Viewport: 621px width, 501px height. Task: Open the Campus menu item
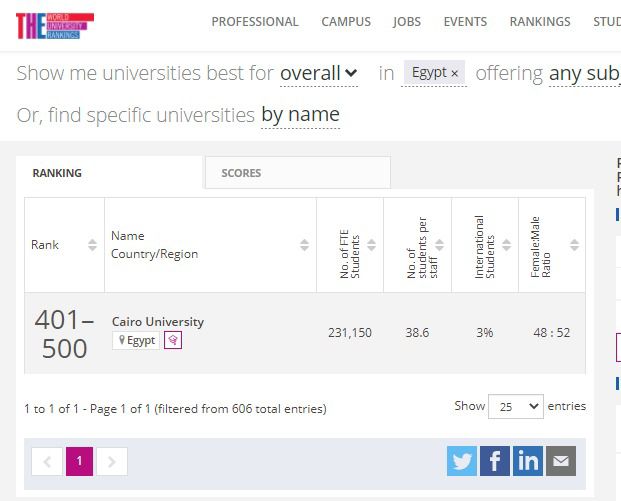click(346, 21)
